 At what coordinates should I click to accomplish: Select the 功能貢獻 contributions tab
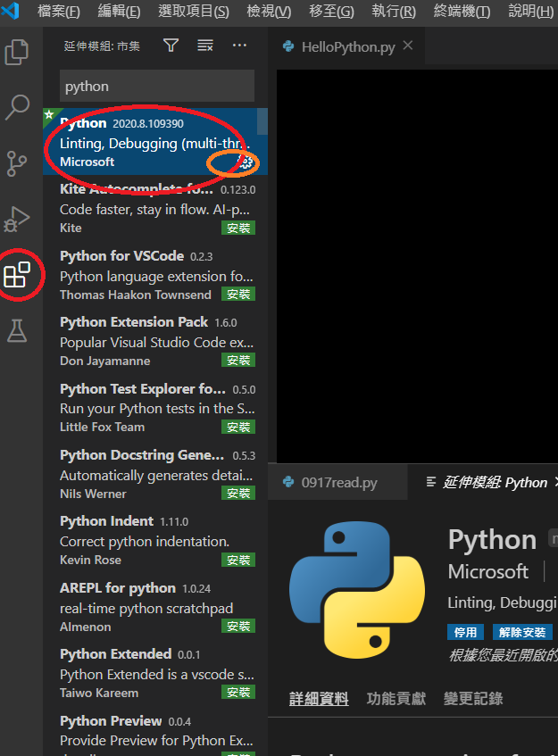(396, 698)
